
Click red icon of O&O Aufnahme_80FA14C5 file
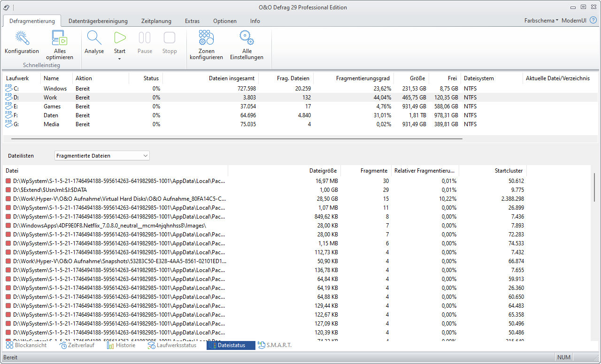click(x=8, y=199)
